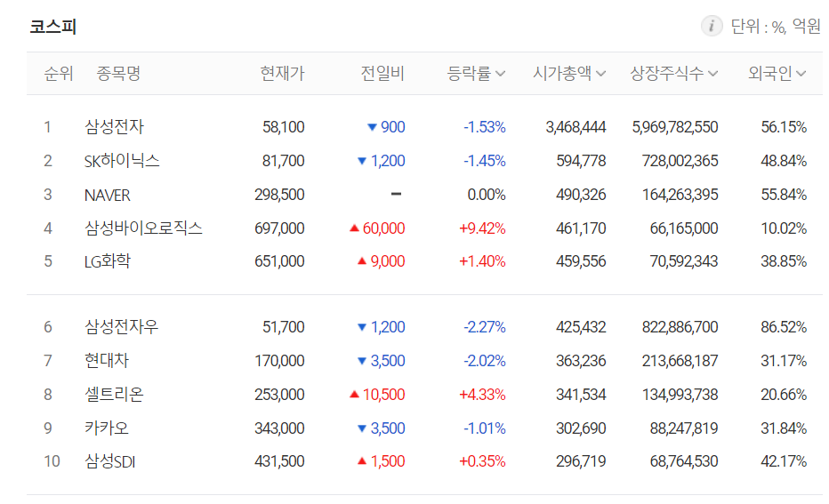Select 삼성전자 price 58,100
Viewport: 829px width, 504px height.
coord(284,127)
